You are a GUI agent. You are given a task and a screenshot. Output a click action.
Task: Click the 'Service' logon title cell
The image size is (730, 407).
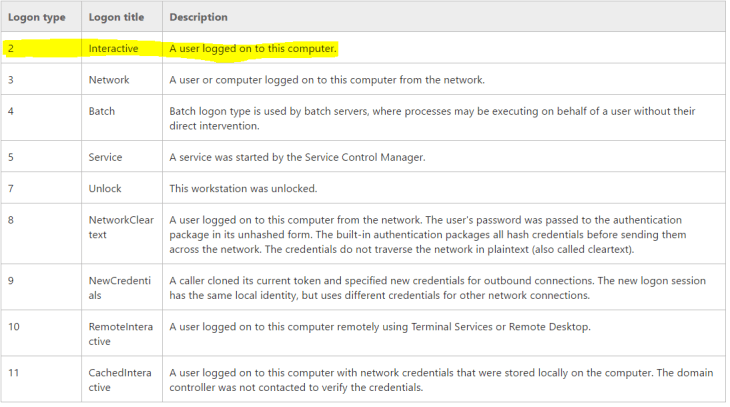(x=105, y=157)
